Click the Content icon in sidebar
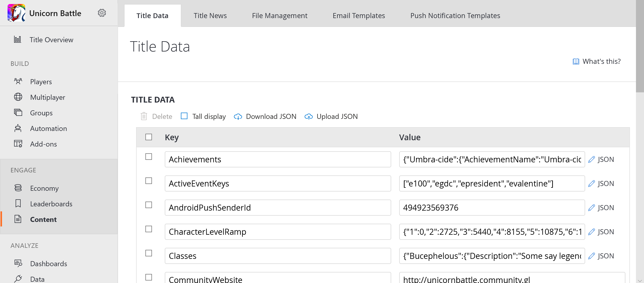Viewport: 644px width, 283px height. [x=17, y=219]
